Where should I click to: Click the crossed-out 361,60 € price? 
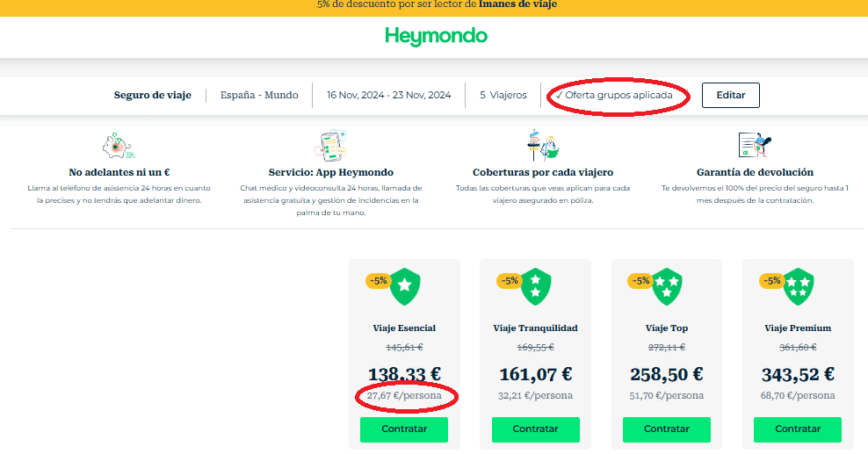point(798,347)
